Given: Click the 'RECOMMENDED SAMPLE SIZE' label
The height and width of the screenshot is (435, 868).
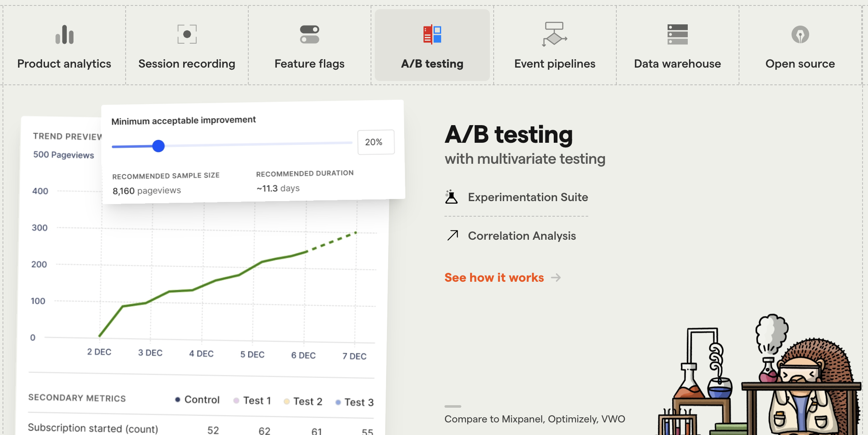Looking at the screenshot, I should pos(166,176).
